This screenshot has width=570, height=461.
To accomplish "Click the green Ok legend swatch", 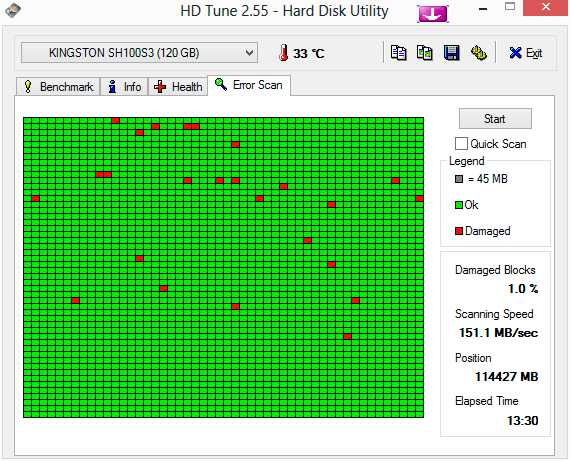I will [x=459, y=205].
